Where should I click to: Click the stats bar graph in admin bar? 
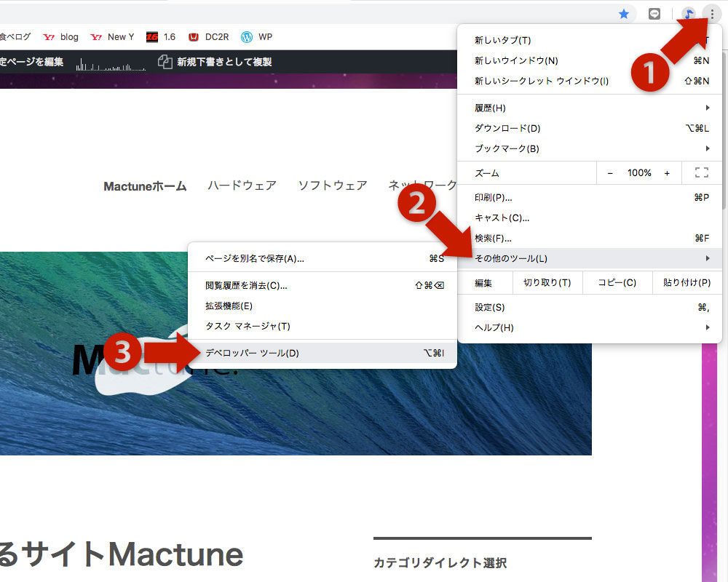[111, 64]
